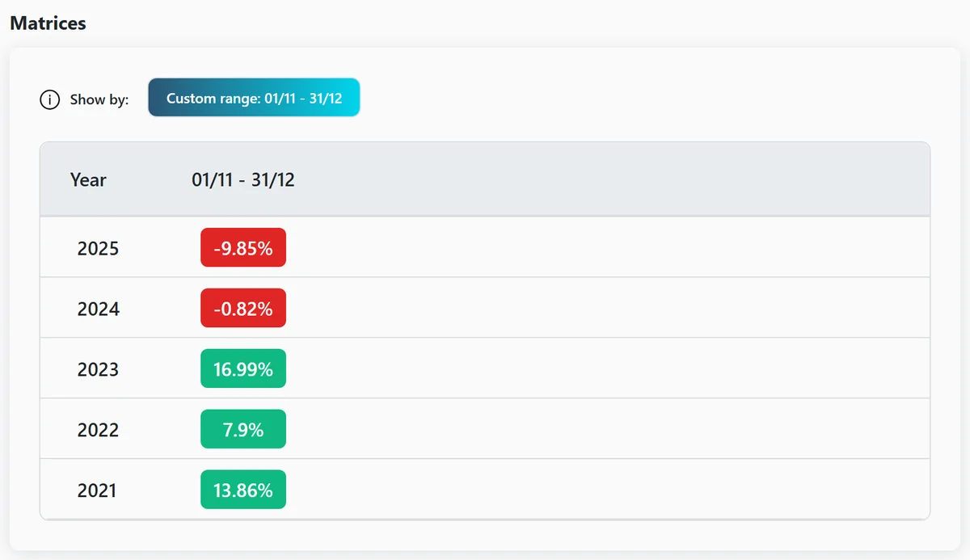Image resolution: width=970 pixels, height=560 pixels.
Task: Open the Custom range 01/11 - 31/12 selector
Action: click(x=254, y=98)
